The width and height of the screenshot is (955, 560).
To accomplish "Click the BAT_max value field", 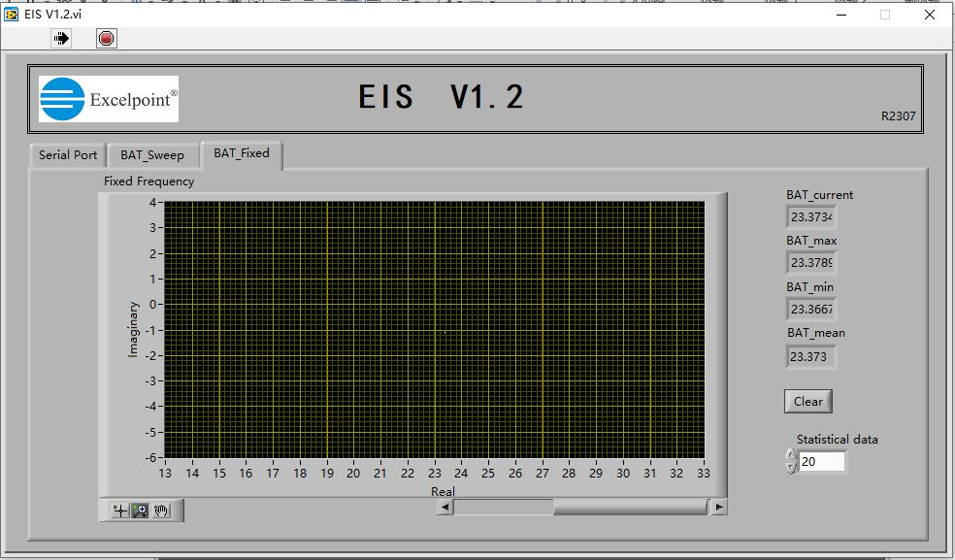I will pos(811,263).
